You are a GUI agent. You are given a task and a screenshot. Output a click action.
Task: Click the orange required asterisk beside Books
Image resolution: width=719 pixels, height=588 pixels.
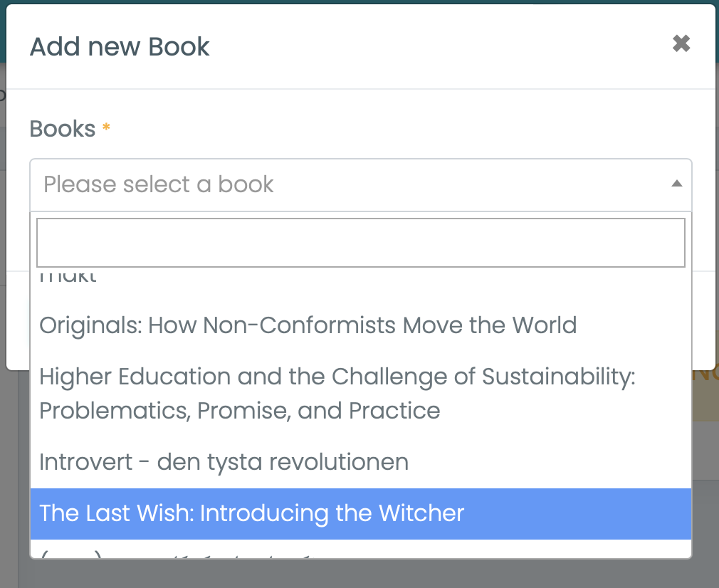[x=106, y=128]
